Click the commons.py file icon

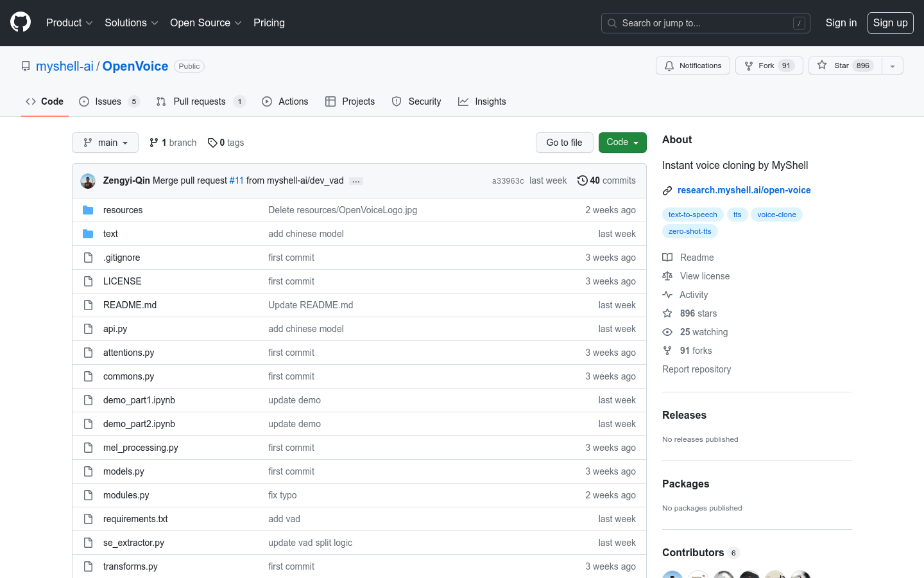pos(88,376)
